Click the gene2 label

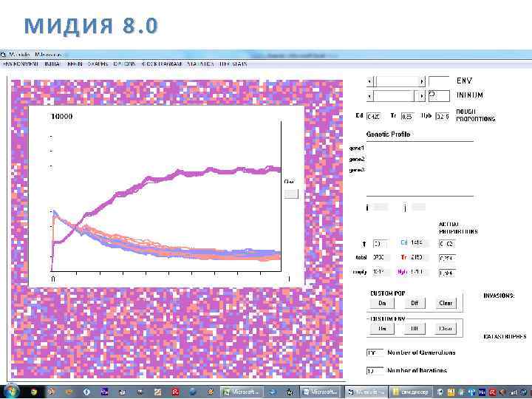click(x=357, y=159)
